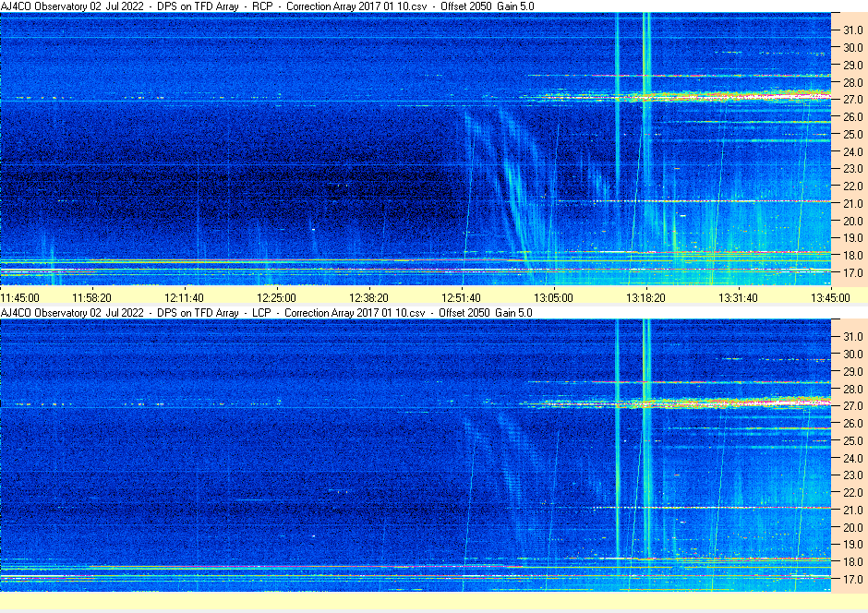Screen dimensions: 868x613
Task: Select the 27.0 frequency label on LCP chart
Action: point(853,406)
